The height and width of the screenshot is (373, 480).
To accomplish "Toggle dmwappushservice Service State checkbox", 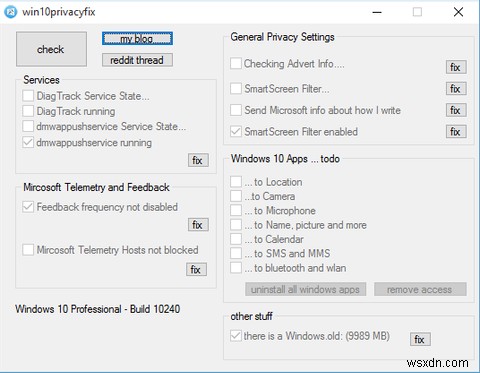I will pos(28,126).
